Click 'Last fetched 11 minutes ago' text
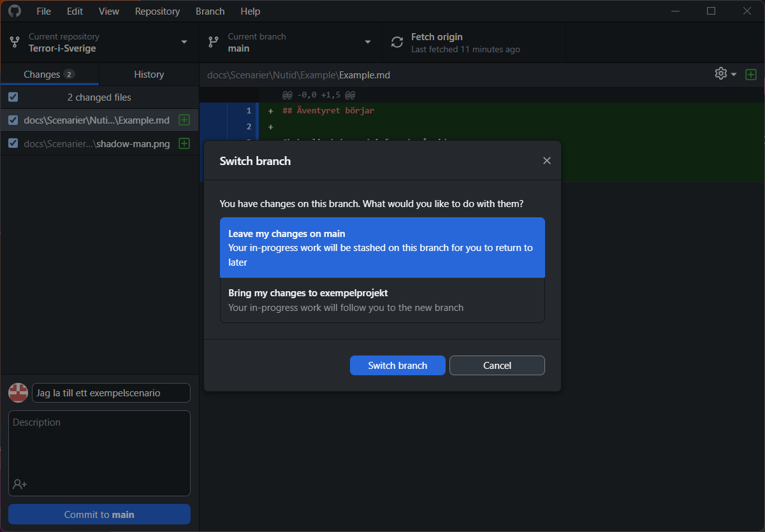The height and width of the screenshot is (532, 765). (x=465, y=49)
